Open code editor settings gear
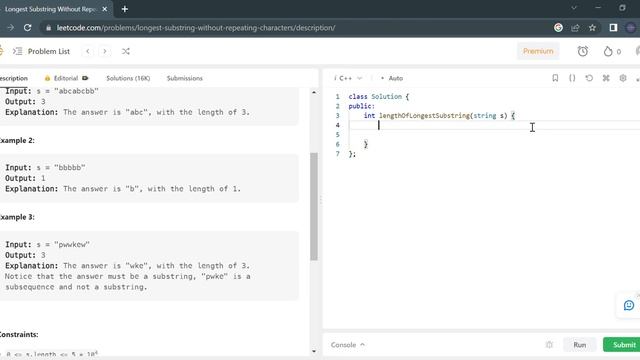This screenshot has height=360, width=640. coord(623,78)
